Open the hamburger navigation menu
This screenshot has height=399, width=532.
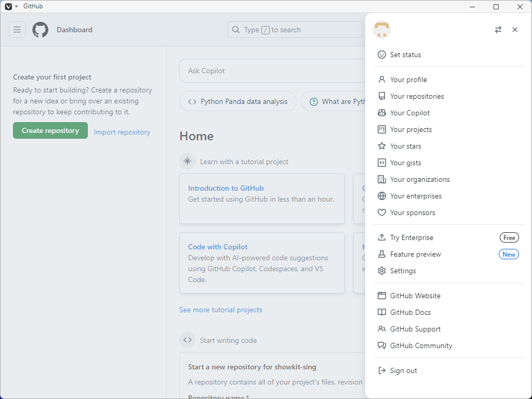point(17,30)
